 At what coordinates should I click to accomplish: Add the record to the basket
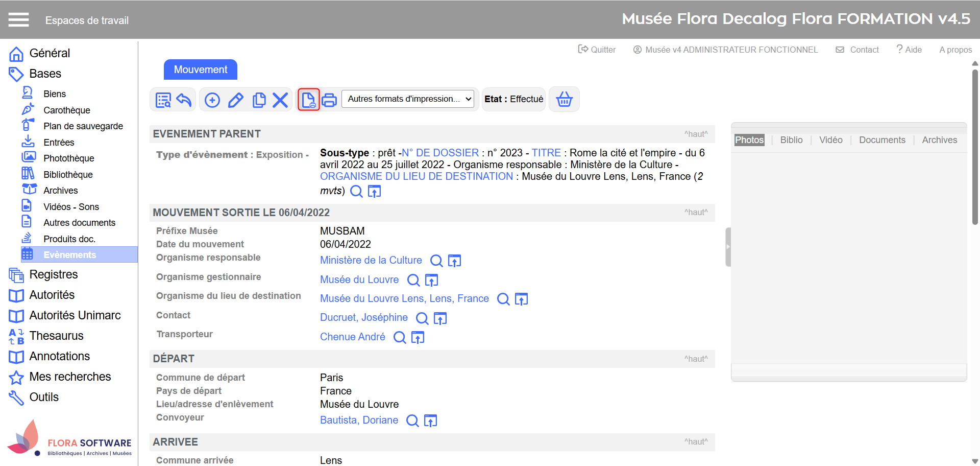tap(564, 99)
